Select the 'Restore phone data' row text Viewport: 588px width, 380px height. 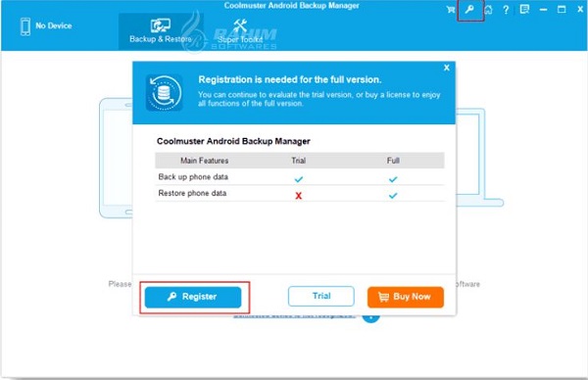(192, 193)
